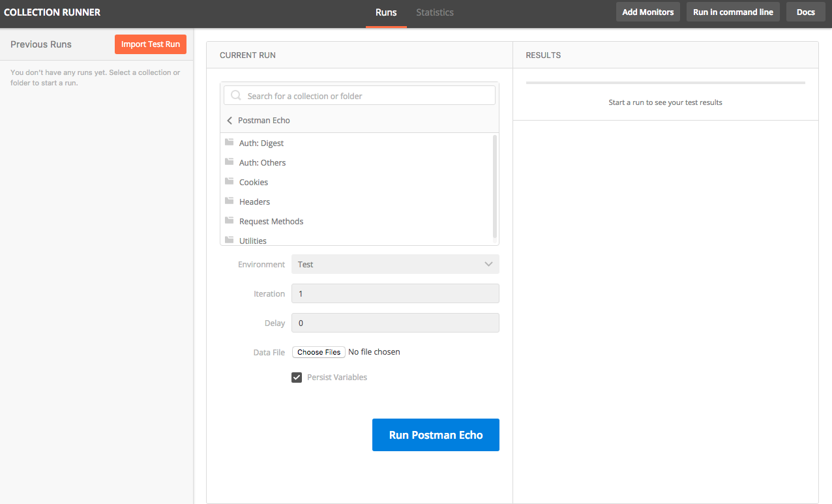Open Add Monitors
The image size is (832, 504).
(x=648, y=12)
